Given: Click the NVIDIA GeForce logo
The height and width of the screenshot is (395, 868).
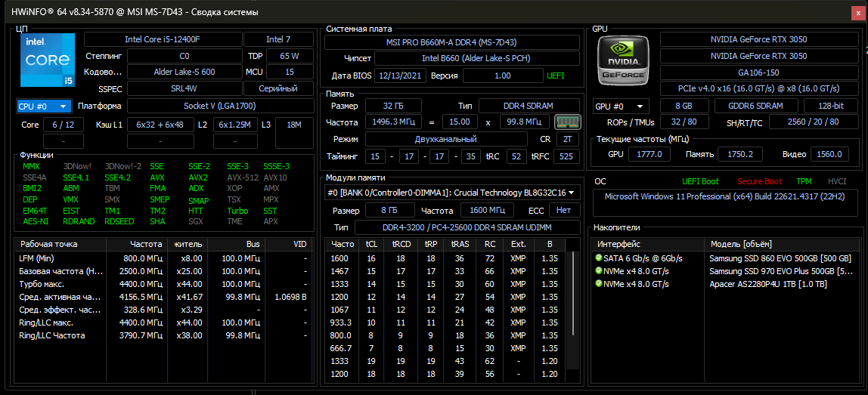Looking at the screenshot, I should coord(625,60).
